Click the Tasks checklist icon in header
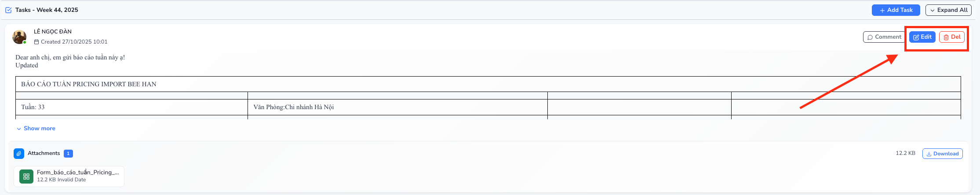This screenshot has width=980, height=195. pyautogui.click(x=8, y=10)
